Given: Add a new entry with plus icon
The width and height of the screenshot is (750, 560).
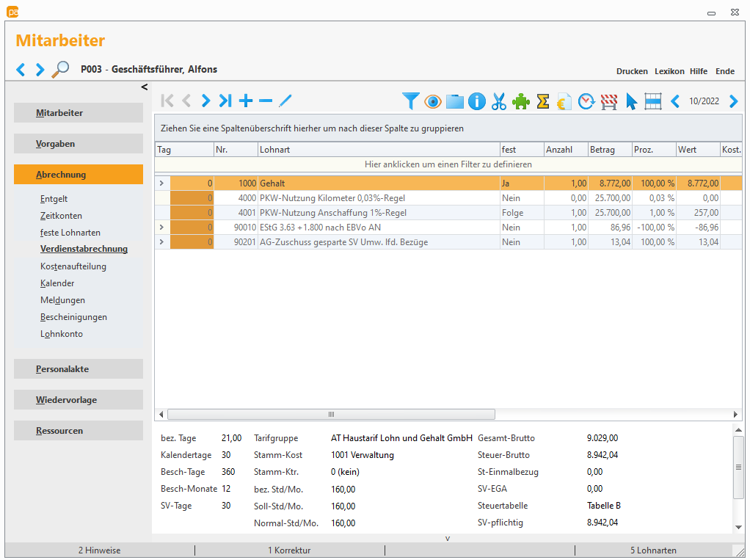Looking at the screenshot, I should pyautogui.click(x=246, y=101).
